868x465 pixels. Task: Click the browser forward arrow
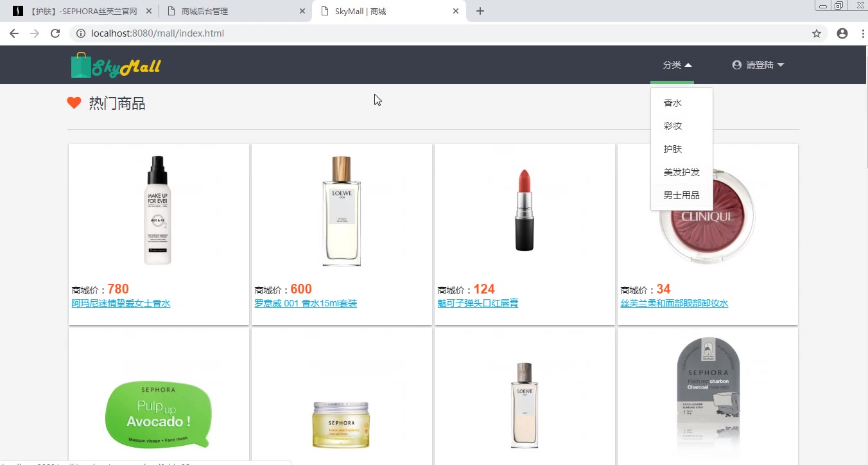click(x=35, y=33)
